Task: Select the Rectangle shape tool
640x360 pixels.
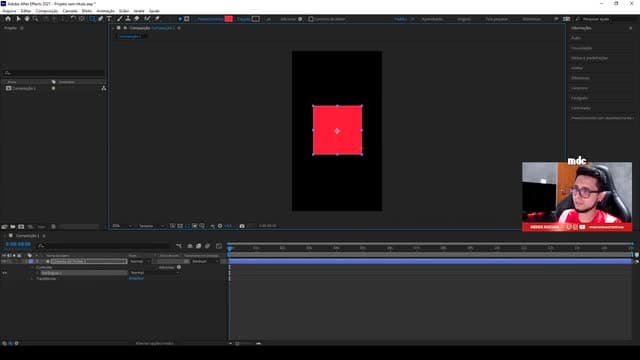Action: click(x=92, y=19)
